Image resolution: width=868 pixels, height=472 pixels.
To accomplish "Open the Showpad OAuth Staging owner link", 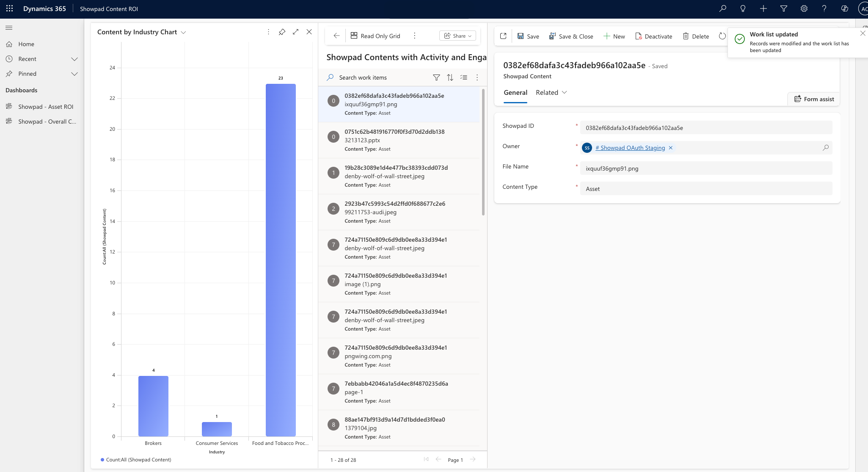I will point(630,148).
